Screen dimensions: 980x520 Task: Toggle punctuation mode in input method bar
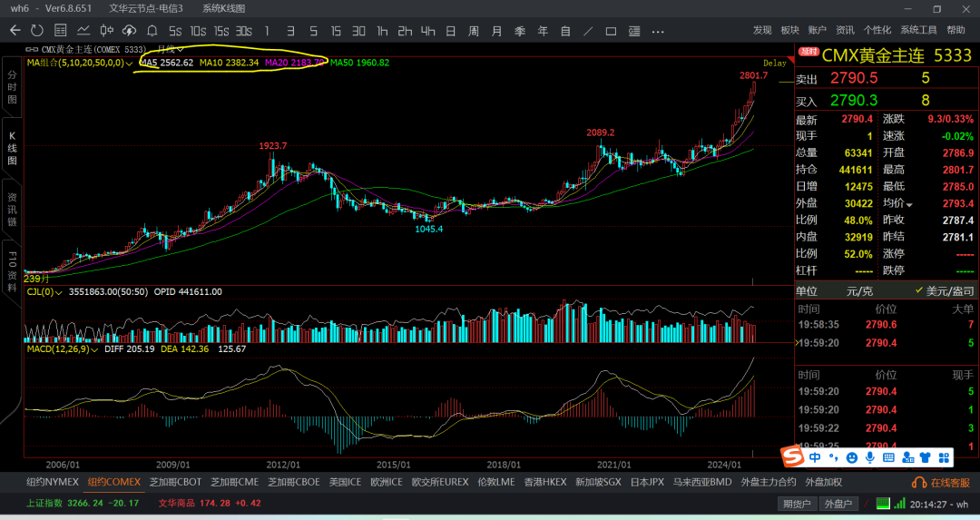tap(833, 457)
